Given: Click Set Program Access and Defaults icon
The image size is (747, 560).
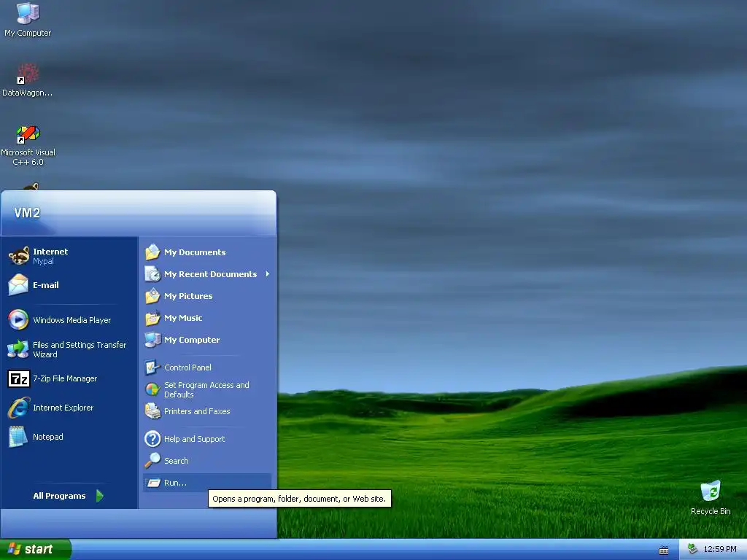Looking at the screenshot, I should pos(152,389).
